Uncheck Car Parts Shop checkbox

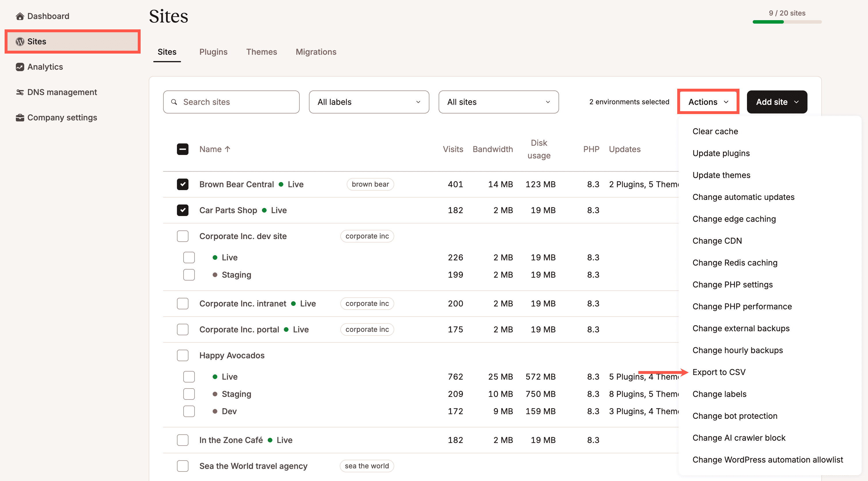(183, 210)
